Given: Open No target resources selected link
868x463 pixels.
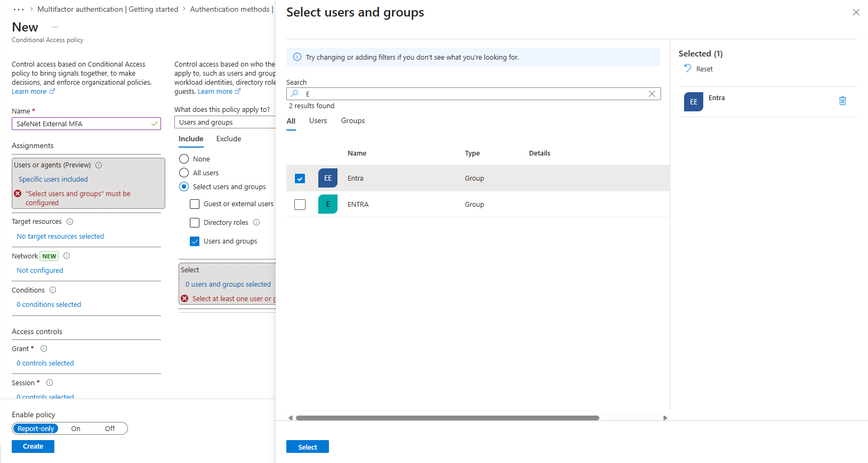Looking at the screenshot, I should (x=60, y=236).
